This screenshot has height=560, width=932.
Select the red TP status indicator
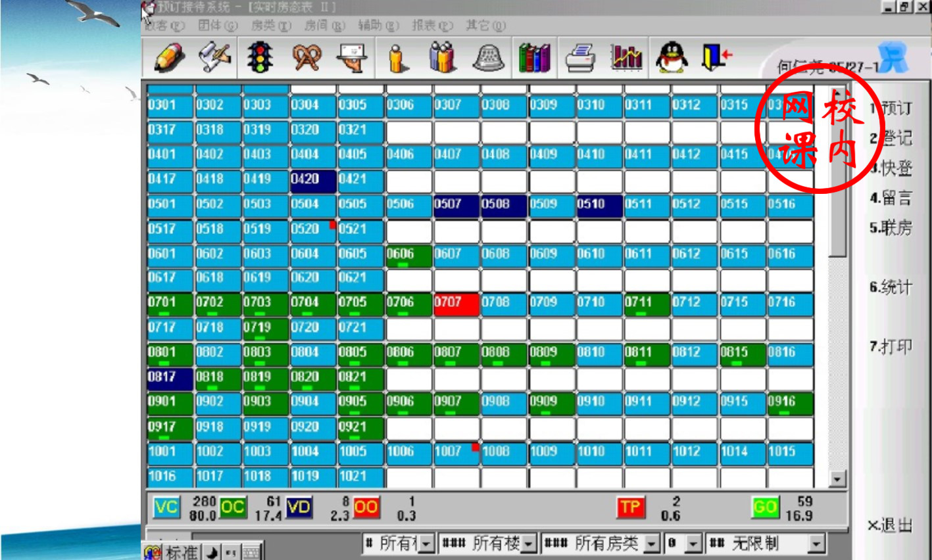coord(630,508)
